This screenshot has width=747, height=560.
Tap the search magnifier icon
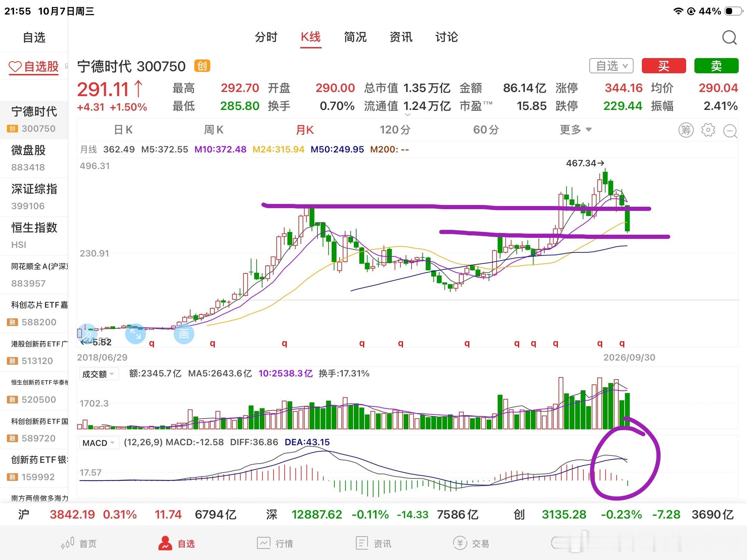pyautogui.click(x=729, y=37)
